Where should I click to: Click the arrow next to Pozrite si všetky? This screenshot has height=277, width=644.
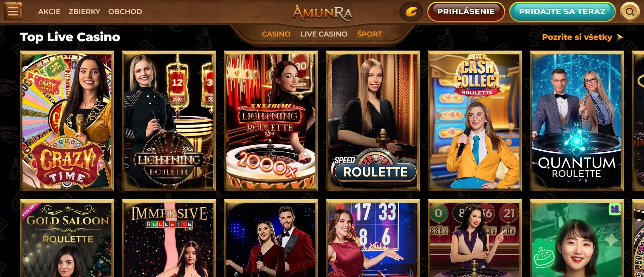point(620,37)
